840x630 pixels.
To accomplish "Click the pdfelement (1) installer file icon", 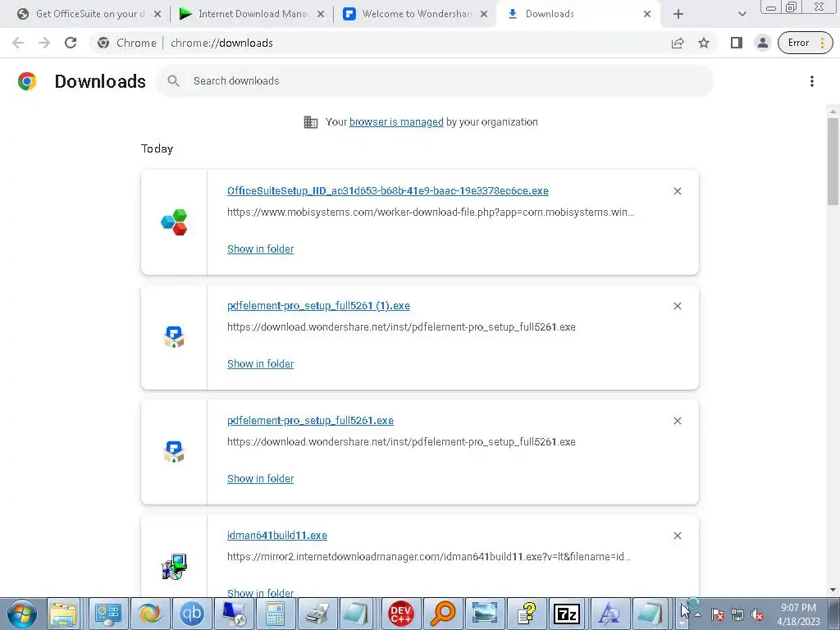I will [x=174, y=337].
